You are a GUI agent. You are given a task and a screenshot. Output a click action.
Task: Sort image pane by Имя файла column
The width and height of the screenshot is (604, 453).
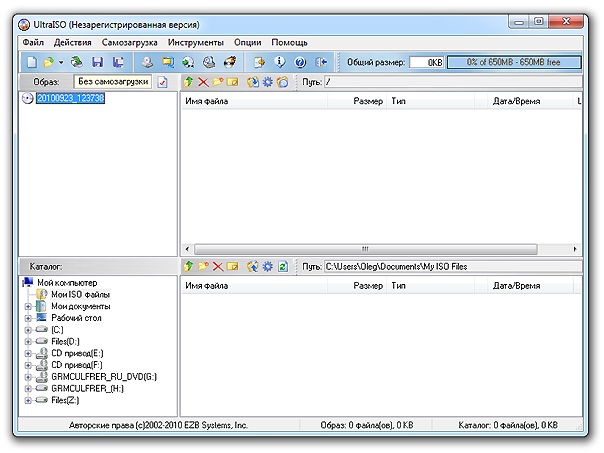pos(254,101)
